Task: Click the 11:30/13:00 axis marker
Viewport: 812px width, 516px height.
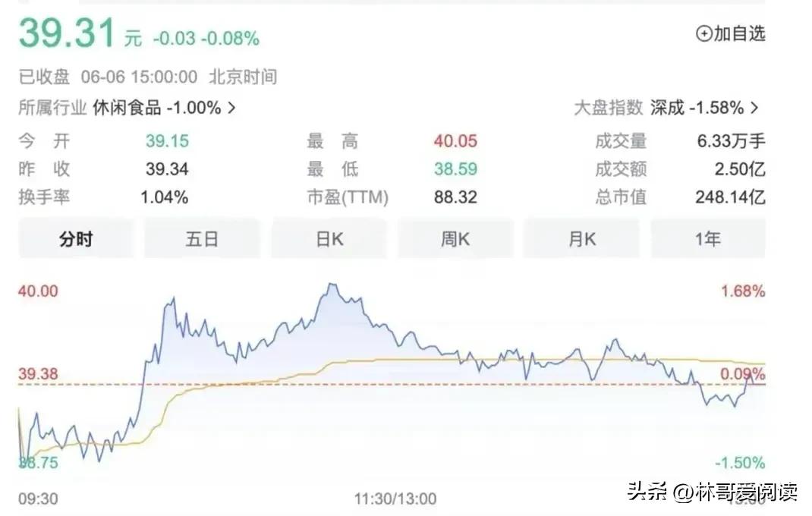Action: (x=395, y=499)
